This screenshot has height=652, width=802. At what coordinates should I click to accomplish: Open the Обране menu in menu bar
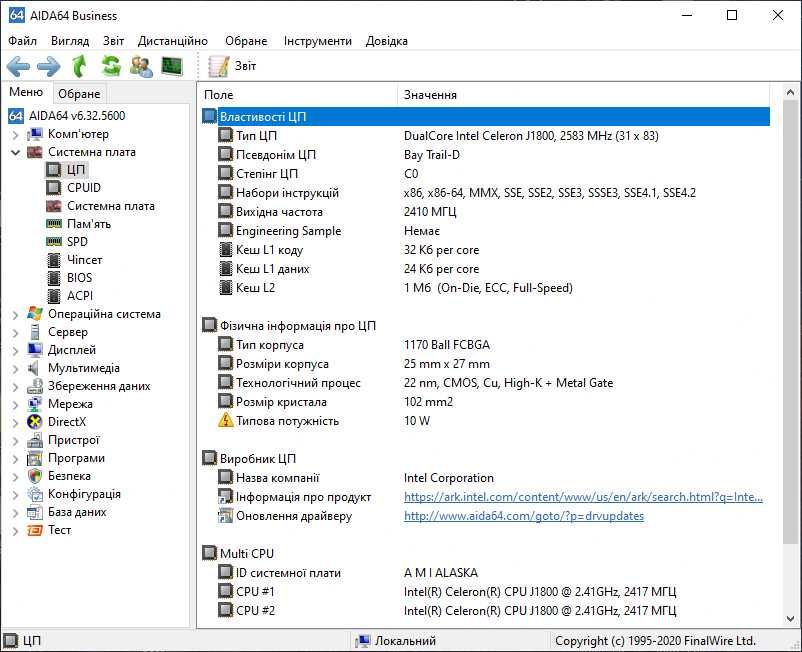(246, 41)
